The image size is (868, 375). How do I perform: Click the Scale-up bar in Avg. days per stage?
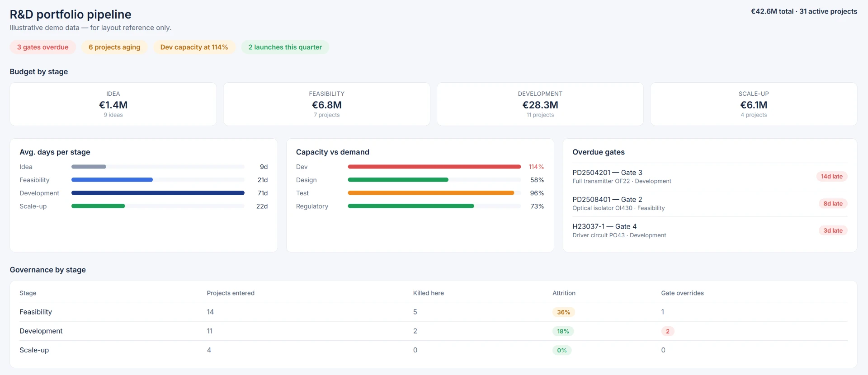[98, 206]
